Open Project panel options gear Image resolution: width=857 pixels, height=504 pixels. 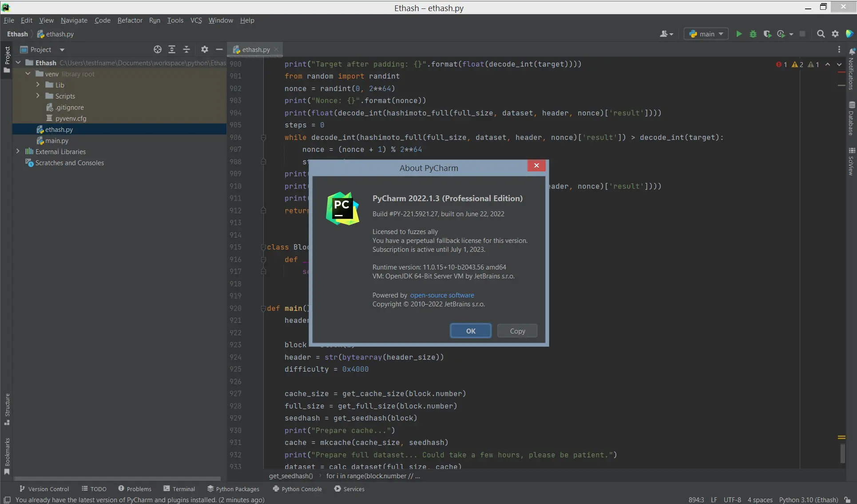tap(204, 50)
